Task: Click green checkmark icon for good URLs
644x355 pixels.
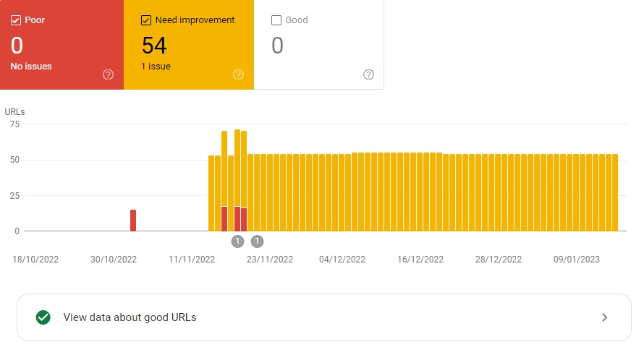Action: pos(43,317)
